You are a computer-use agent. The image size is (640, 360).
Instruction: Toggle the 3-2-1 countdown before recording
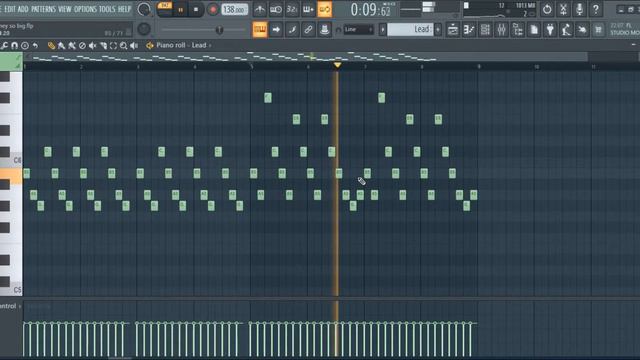click(292, 9)
